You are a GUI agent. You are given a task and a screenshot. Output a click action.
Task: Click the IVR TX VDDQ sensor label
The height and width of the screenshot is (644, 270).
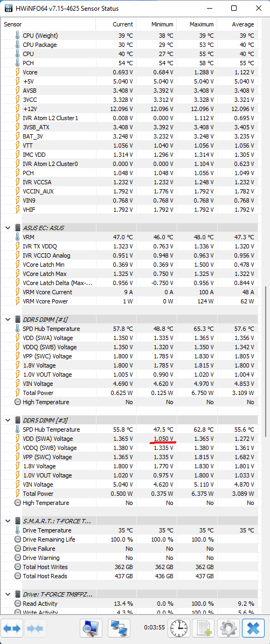40,246
